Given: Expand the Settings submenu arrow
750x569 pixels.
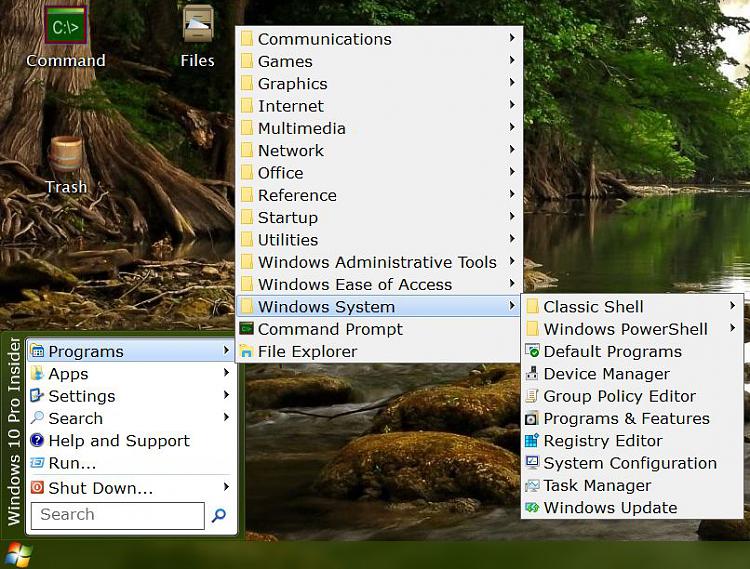Looking at the screenshot, I should coord(226,395).
